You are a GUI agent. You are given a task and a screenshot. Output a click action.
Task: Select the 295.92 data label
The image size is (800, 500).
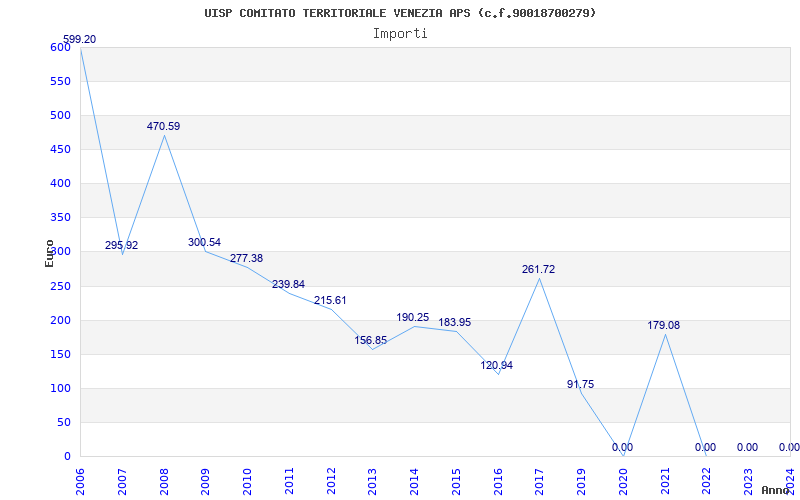coord(121,245)
